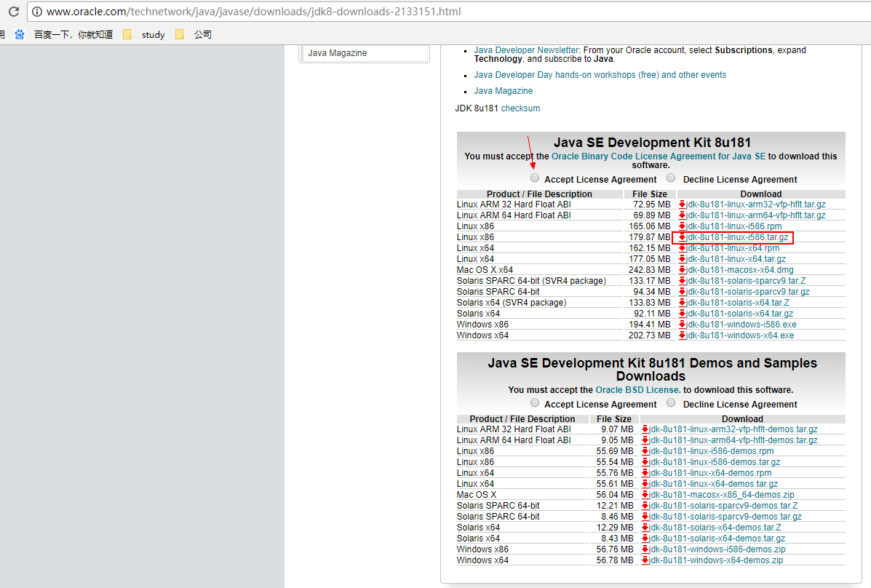Select Decline License Agreement for JDK 8u181

coord(671,178)
